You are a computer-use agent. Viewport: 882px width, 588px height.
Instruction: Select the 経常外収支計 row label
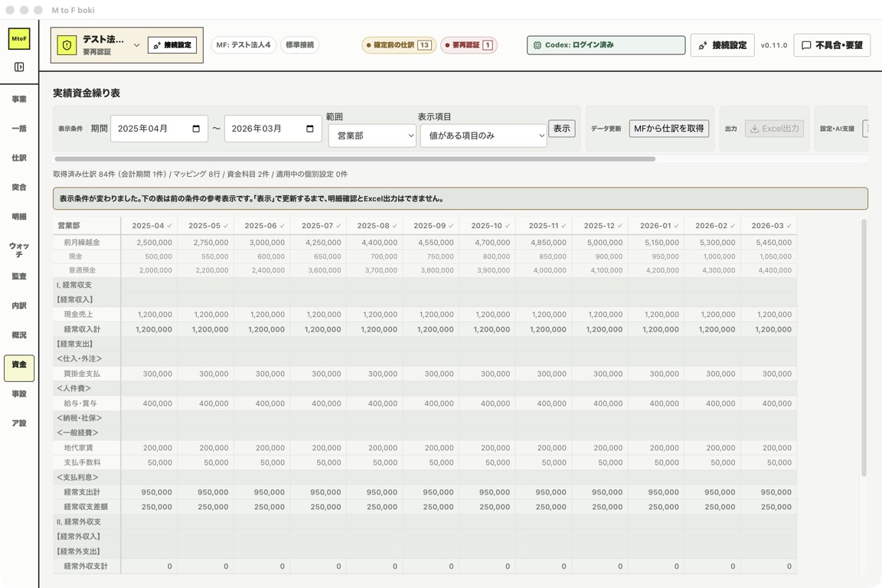[86, 567]
